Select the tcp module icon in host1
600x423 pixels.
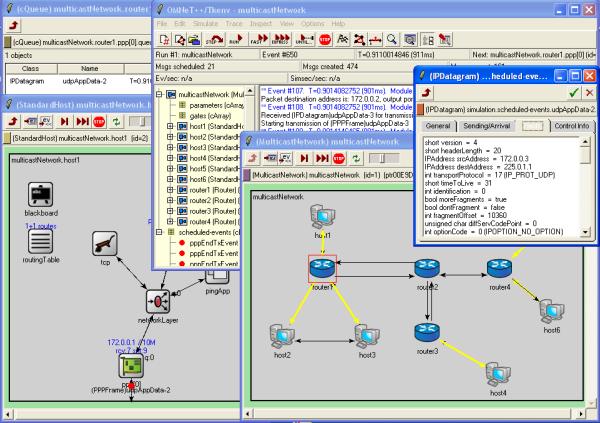click(x=104, y=243)
